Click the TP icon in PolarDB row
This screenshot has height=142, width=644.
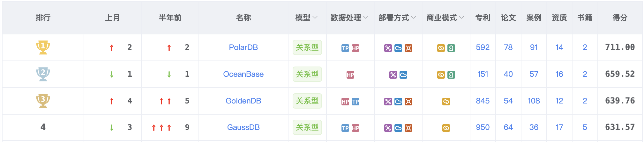click(345, 48)
